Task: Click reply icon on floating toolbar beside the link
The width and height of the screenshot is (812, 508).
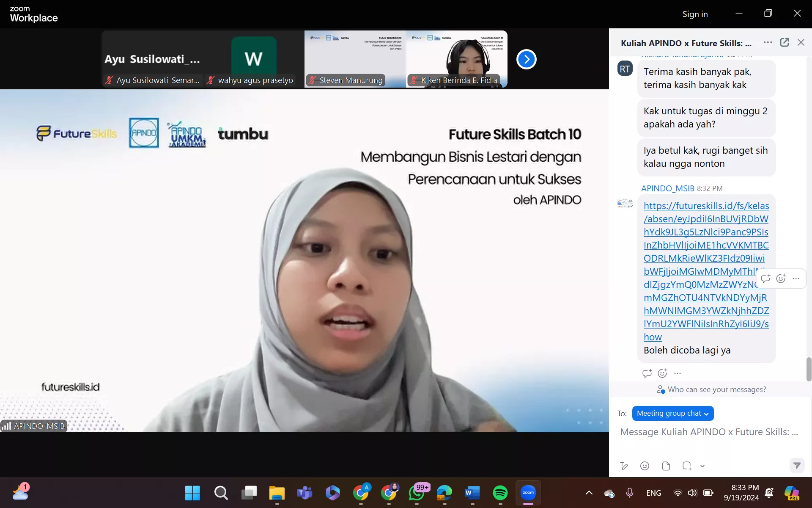Action: pos(765,278)
